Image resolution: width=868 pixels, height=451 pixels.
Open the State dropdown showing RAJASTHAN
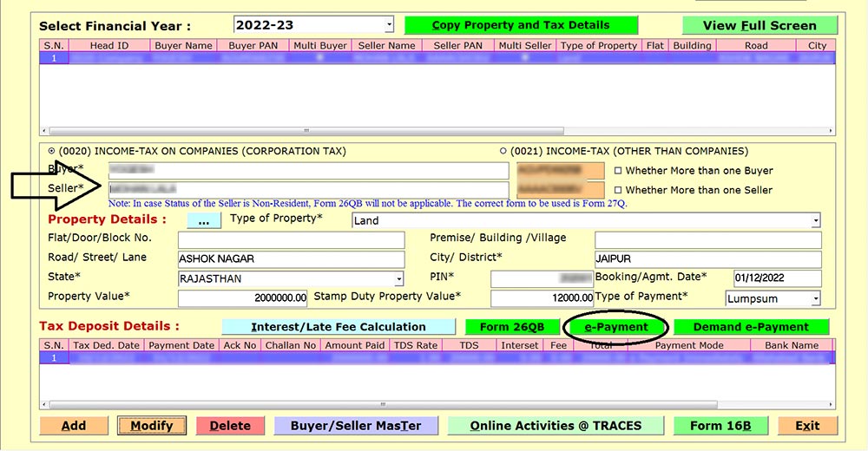(398, 278)
